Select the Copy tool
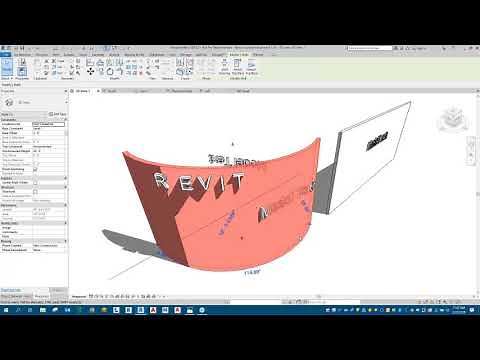The width and height of the screenshot is (480, 360). [x=100, y=72]
